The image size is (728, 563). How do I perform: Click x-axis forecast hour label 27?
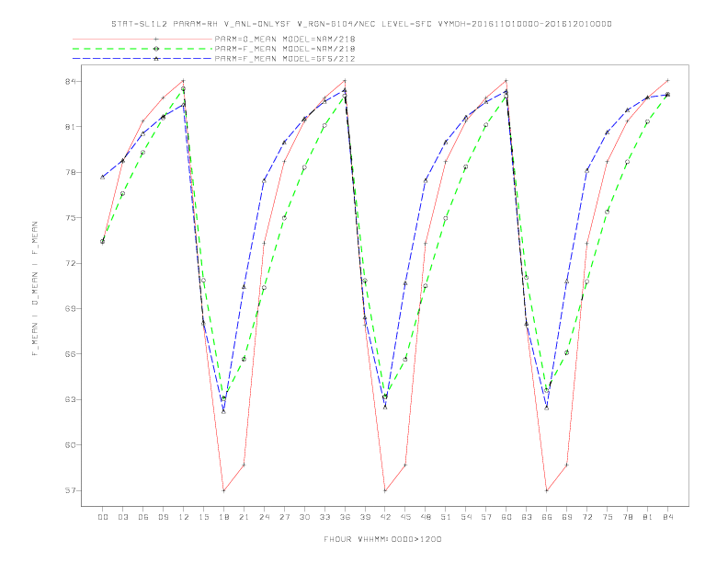pyautogui.click(x=284, y=517)
